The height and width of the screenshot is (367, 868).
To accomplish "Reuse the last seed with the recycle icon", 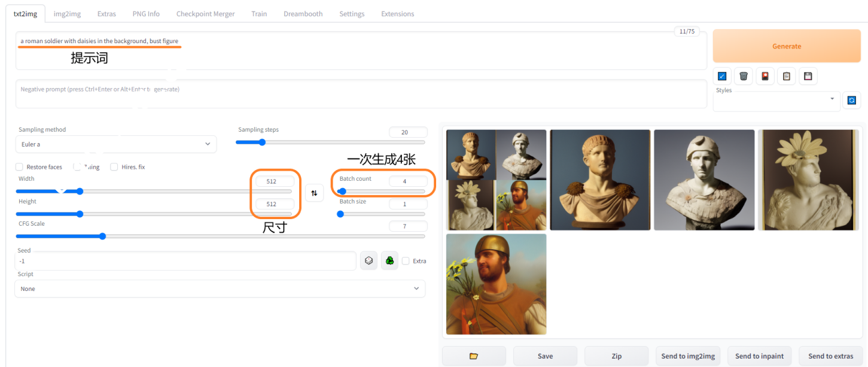I will click(389, 260).
